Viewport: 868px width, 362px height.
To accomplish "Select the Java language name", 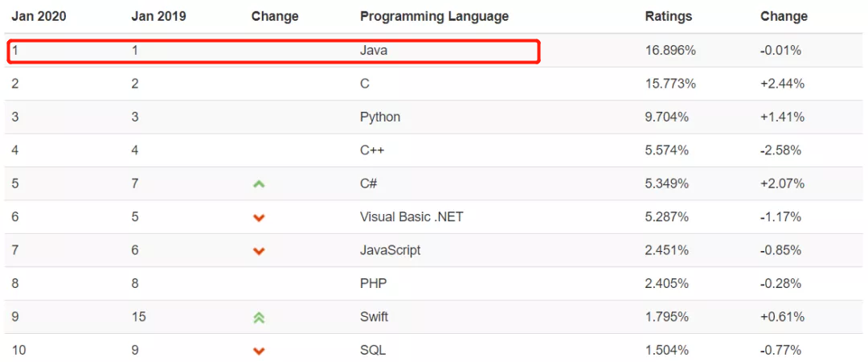I will tap(374, 51).
